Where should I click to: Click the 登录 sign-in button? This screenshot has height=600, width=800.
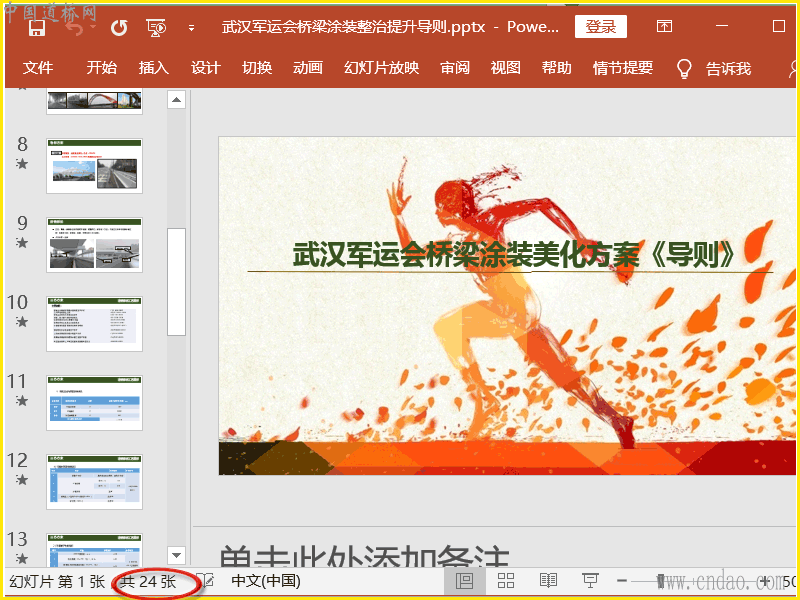click(x=601, y=27)
